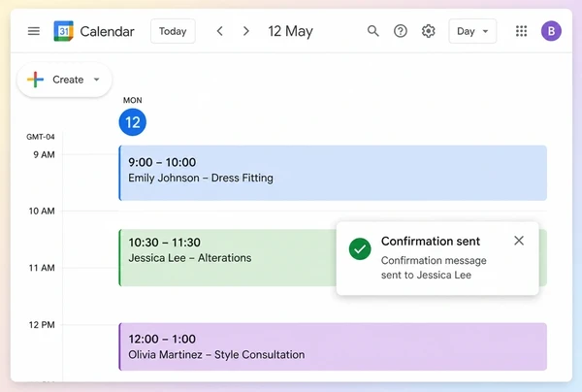Click the 12 PM time label
This screenshot has width=582, height=392.
42,325
